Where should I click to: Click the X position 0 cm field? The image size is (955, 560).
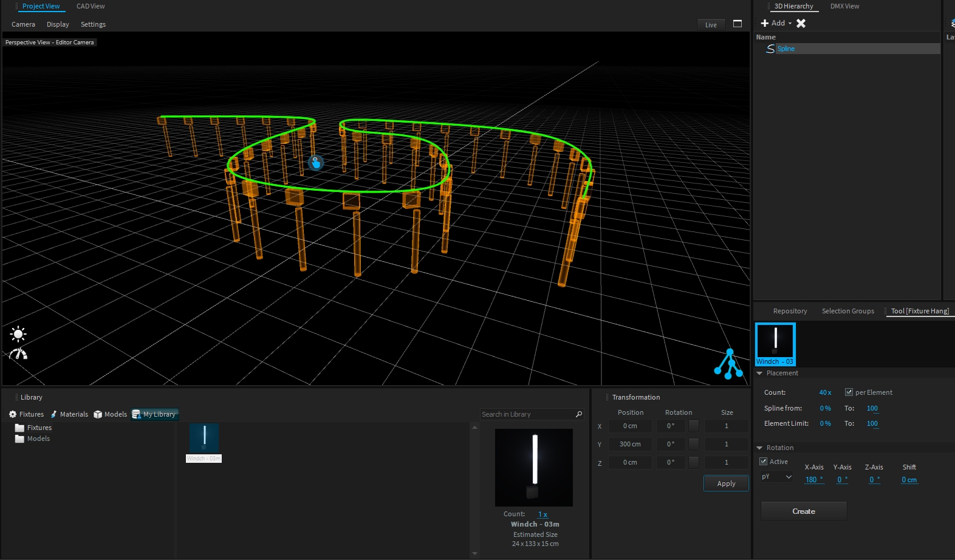coord(630,426)
